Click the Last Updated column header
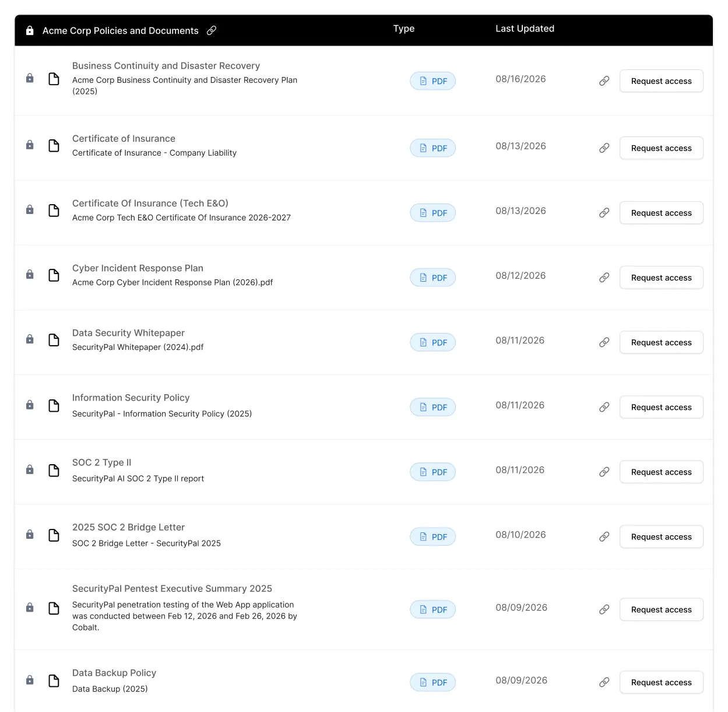 525,29
